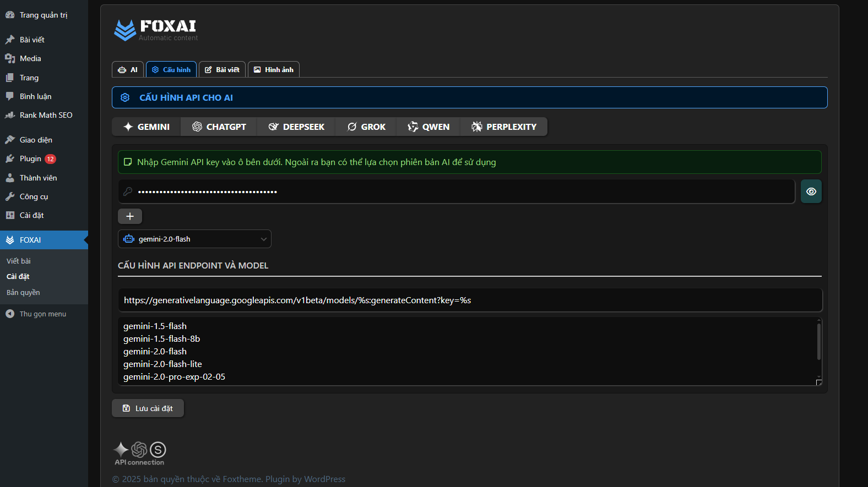Click gear icon in Cấu hình API banner
This screenshot has width=868, height=487.
[125, 97]
